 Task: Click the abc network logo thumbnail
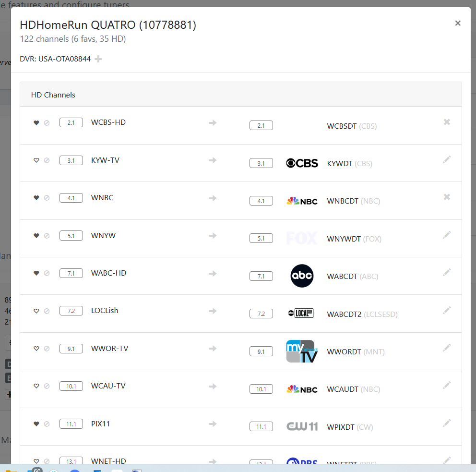[x=302, y=276]
